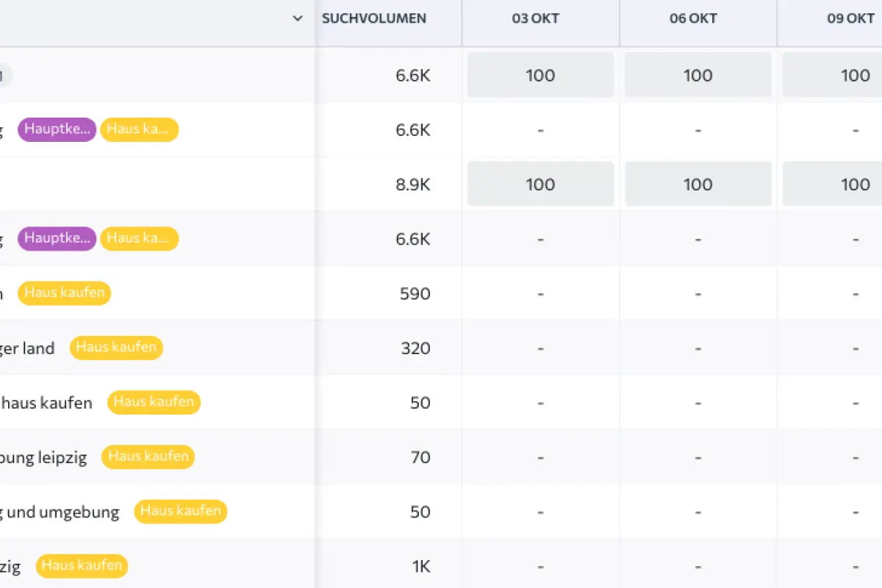The height and width of the screenshot is (588, 882).
Task: Click the Haus kaufen tag beside 'g und umgebung'
Action: point(180,511)
